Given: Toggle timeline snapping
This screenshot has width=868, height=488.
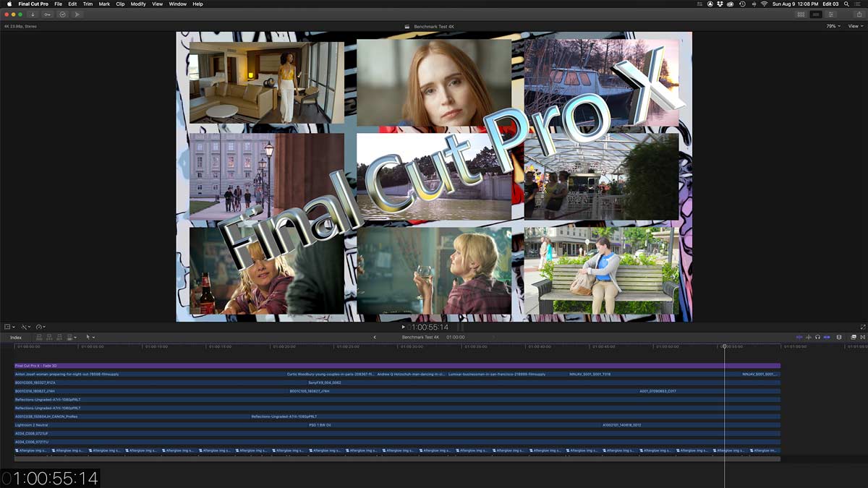Looking at the screenshot, I should (826, 337).
